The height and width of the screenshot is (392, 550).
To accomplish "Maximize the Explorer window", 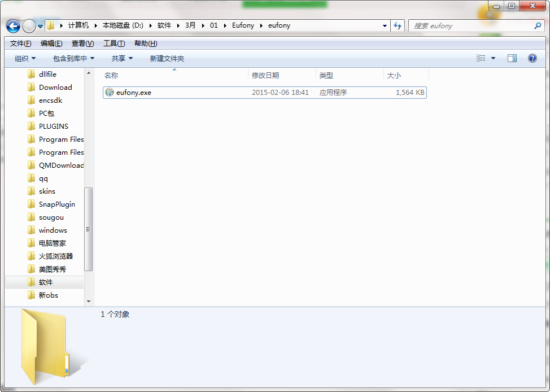I will [x=512, y=6].
